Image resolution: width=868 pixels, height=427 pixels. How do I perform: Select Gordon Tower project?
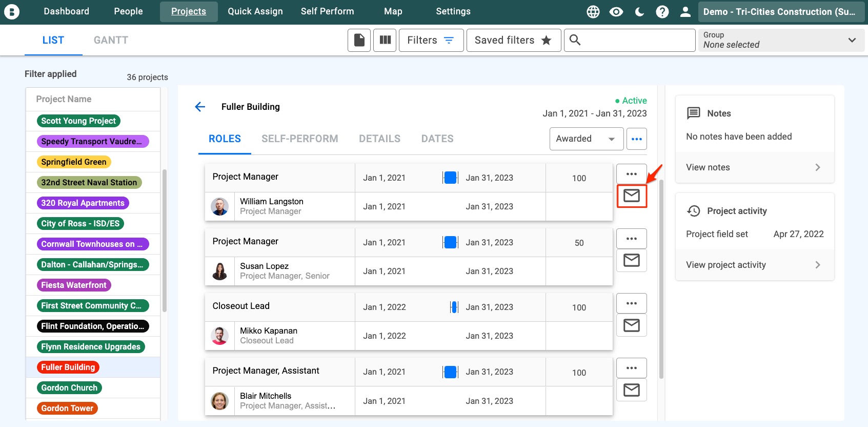(68, 408)
